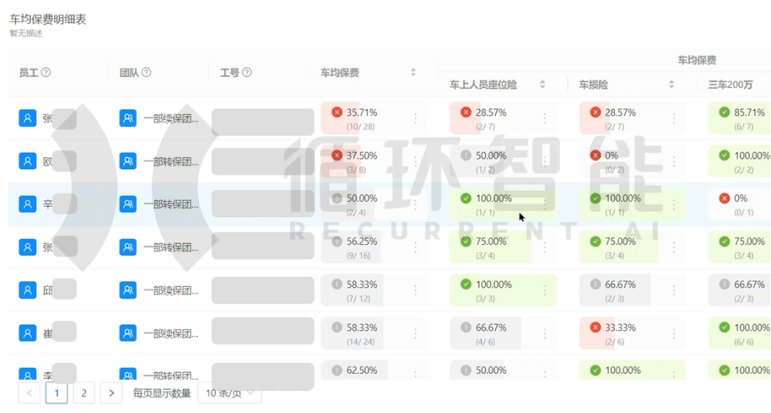Click the highlighted row for employee 辛

389,205
